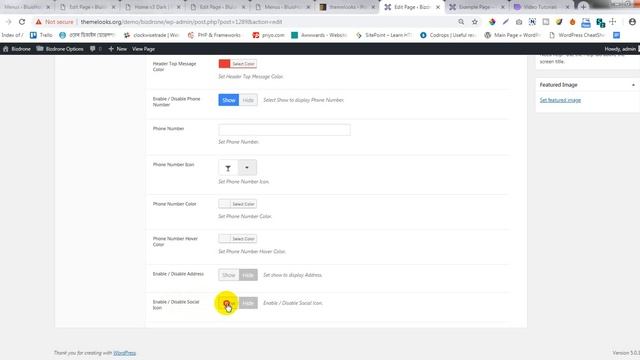Click the Featured Image panel heading
This screenshot has width=640, height=360.
click(x=558, y=85)
